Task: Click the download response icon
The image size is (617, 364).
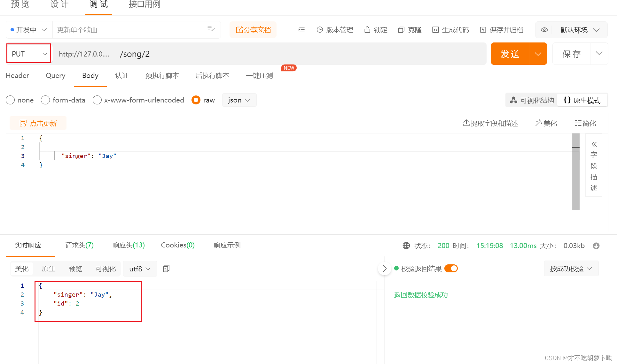Action: click(596, 246)
